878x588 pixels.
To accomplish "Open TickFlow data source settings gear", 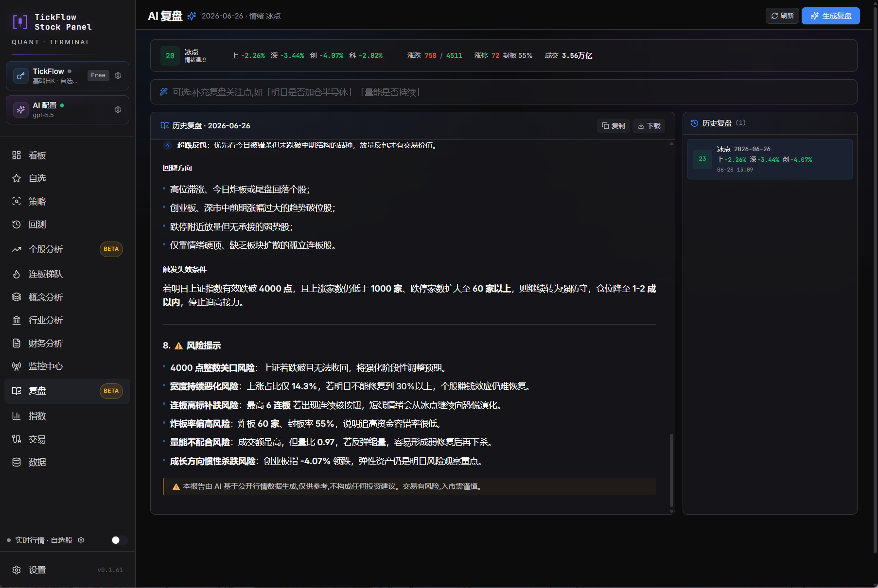I will pyautogui.click(x=118, y=76).
